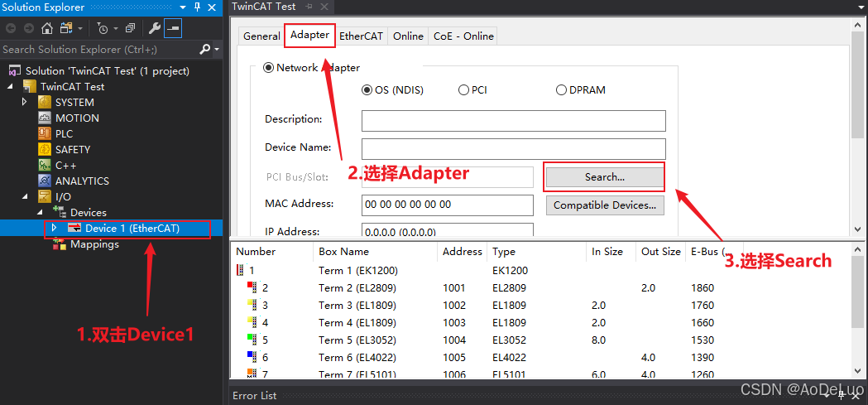Switch between solutions and folders view icon
This screenshot has width=868, height=405.
[x=67, y=27]
